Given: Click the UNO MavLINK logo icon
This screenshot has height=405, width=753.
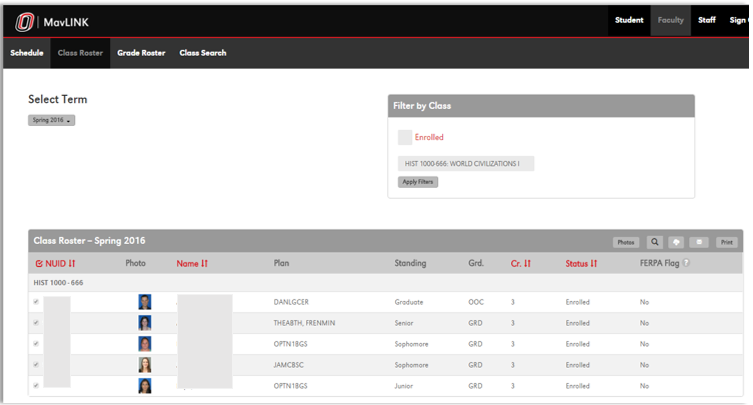Looking at the screenshot, I should pyautogui.click(x=24, y=21).
